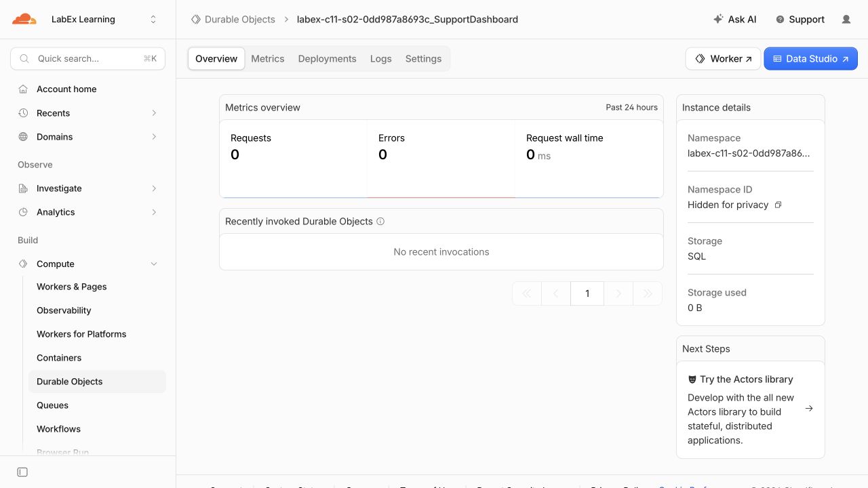The image size is (868, 488).
Task: Switch to the Overview tab
Action: pos(216,59)
